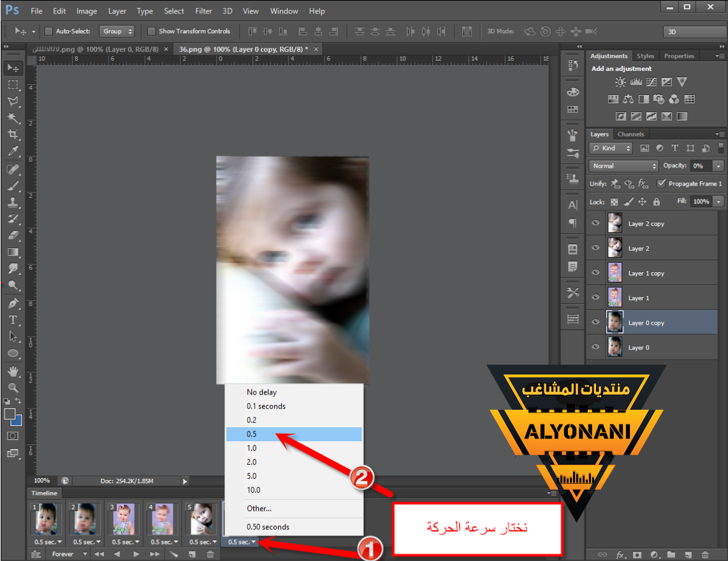Image resolution: width=728 pixels, height=561 pixels.
Task: Select the Hand tool
Action: click(x=13, y=371)
